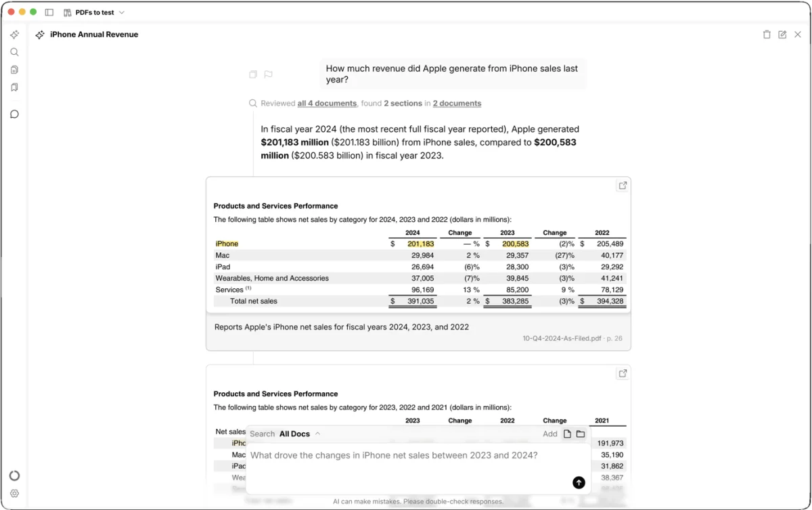
Task: Delete this chat using the trash icon
Action: pyautogui.click(x=767, y=34)
